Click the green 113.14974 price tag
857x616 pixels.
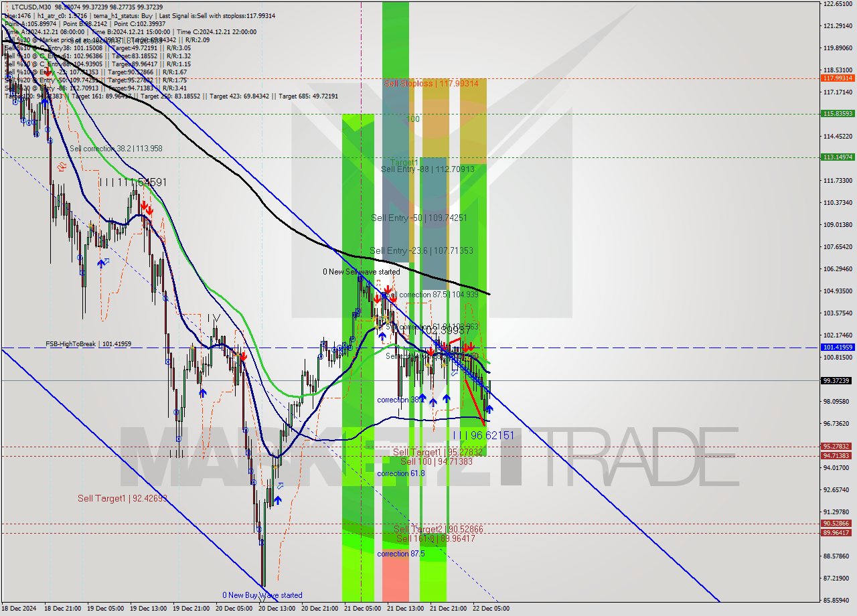tap(837, 157)
